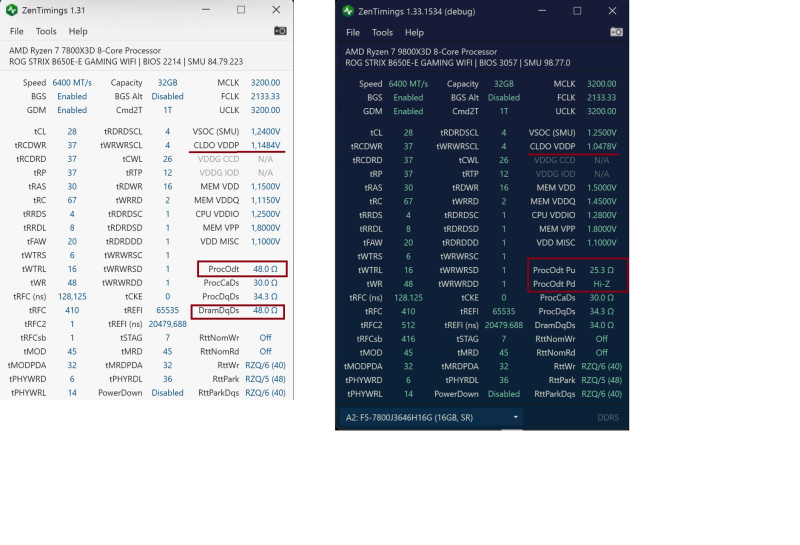800x545 pixels.
Task: Open Tools menu in ZenTimings 1.31 window
Action: (46, 31)
